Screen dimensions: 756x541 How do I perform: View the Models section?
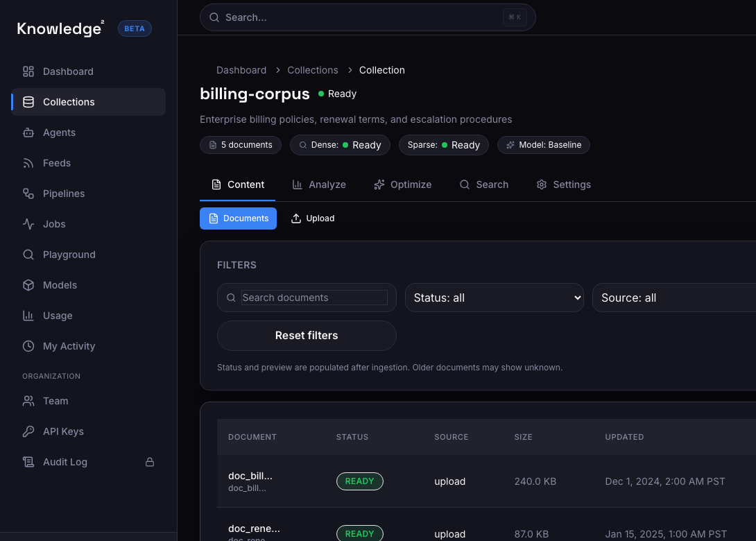coord(60,285)
